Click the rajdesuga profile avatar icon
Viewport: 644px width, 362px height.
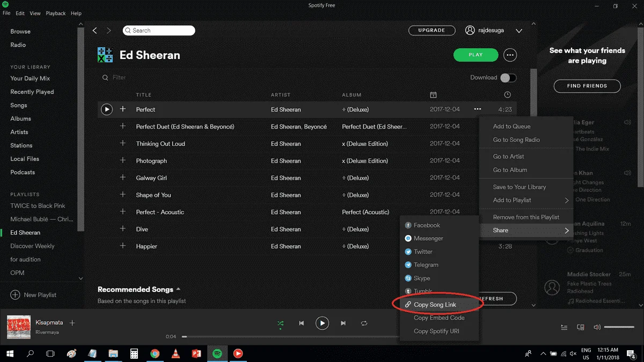pyautogui.click(x=471, y=31)
